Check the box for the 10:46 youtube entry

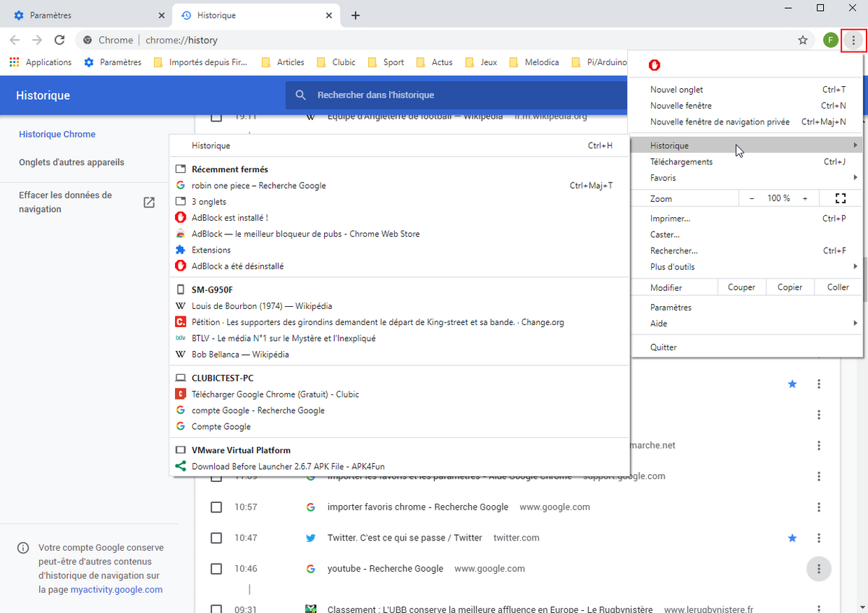[x=216, y=569]
